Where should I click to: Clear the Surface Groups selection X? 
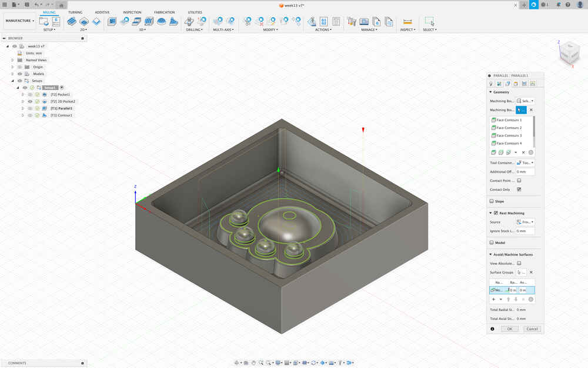click(531, 272)
